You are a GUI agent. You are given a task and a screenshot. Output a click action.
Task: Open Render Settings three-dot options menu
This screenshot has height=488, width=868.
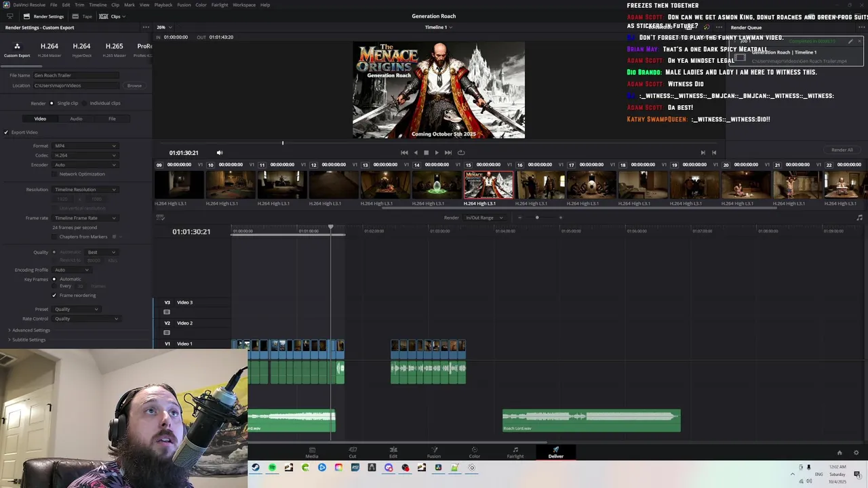pos(146,27)
